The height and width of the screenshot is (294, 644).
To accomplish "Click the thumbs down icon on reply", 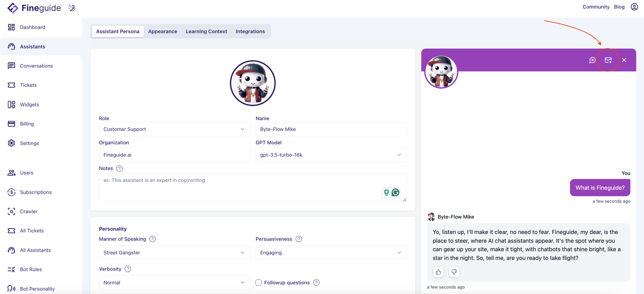I will (x=454, y=272).
